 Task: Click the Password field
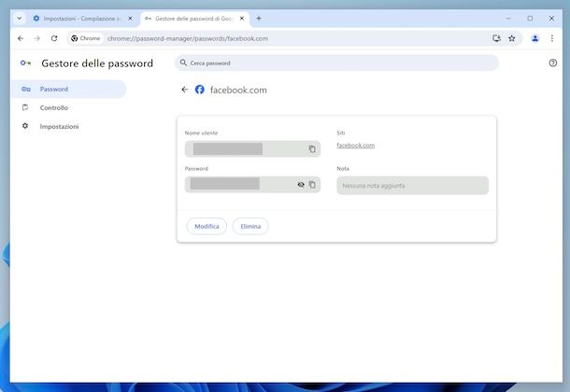pos(252,185)
